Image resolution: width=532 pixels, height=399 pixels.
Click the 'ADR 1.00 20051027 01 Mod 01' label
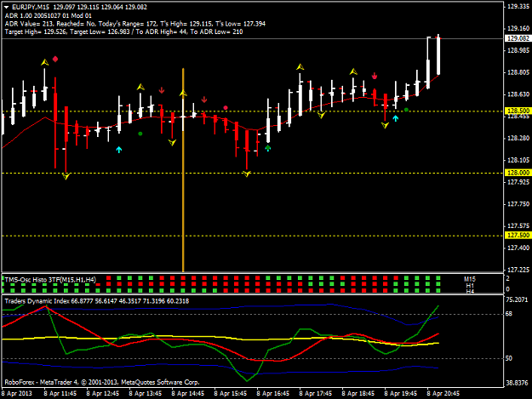pyautogui.click(x=49, y=15)
